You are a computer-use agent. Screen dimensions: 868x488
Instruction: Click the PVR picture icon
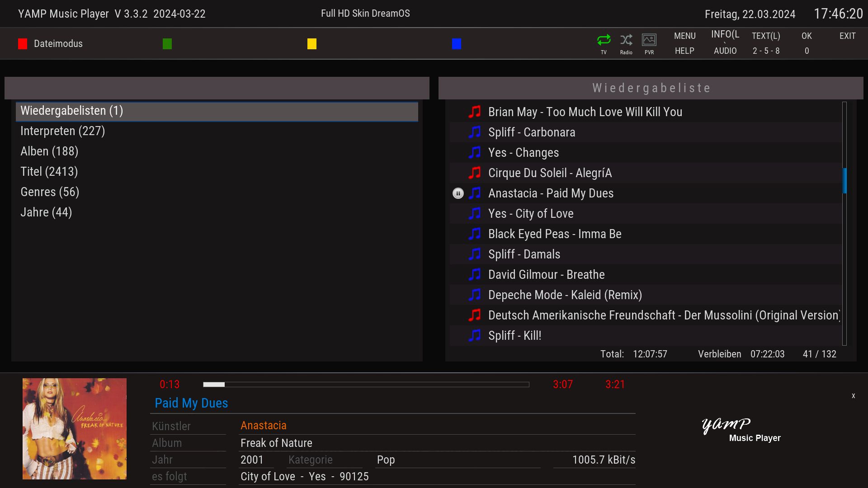[649, 40]
